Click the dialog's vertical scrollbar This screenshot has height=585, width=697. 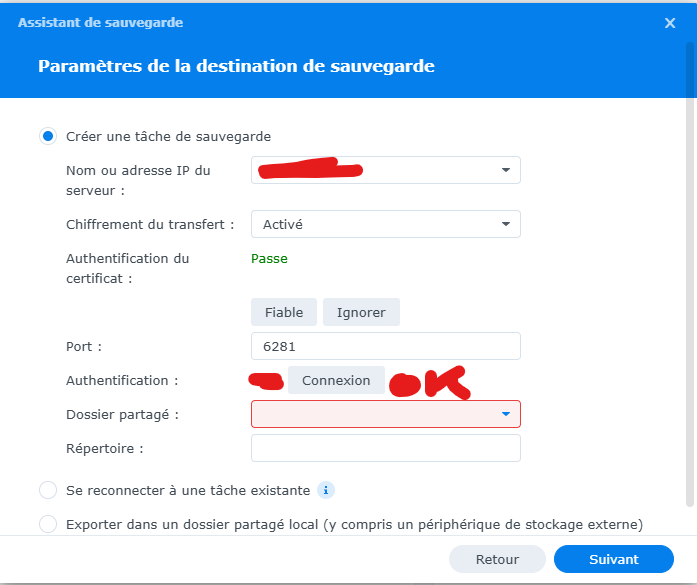pos(690,274)
